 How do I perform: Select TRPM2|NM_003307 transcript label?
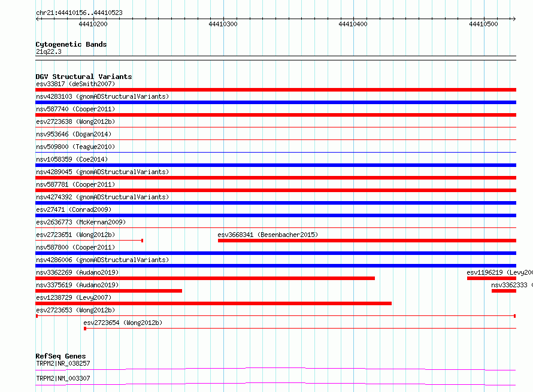63,378
